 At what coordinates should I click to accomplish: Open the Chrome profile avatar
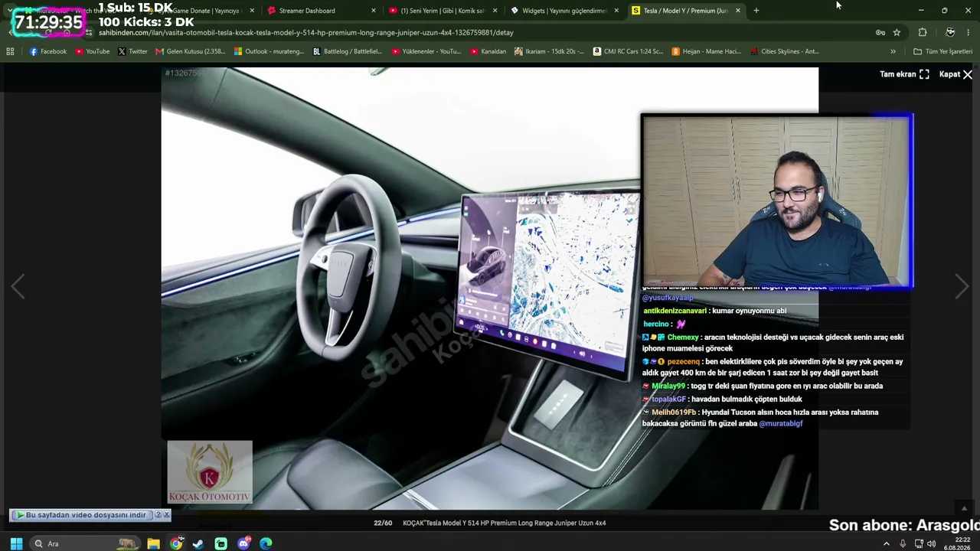pyautogui.click(x=950, y=32)
